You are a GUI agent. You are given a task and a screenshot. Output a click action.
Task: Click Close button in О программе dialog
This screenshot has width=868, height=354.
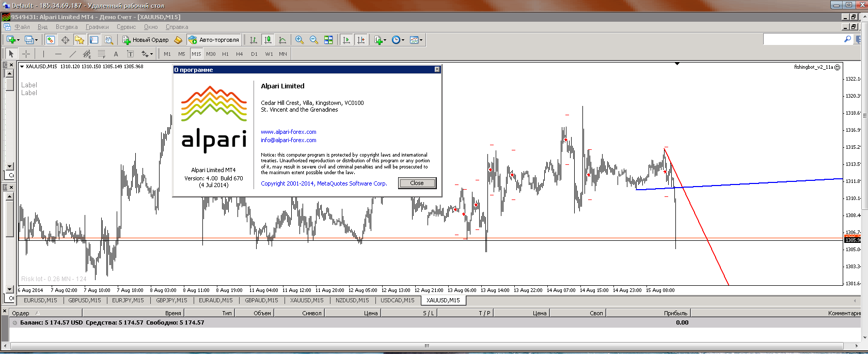pos(417,183)
